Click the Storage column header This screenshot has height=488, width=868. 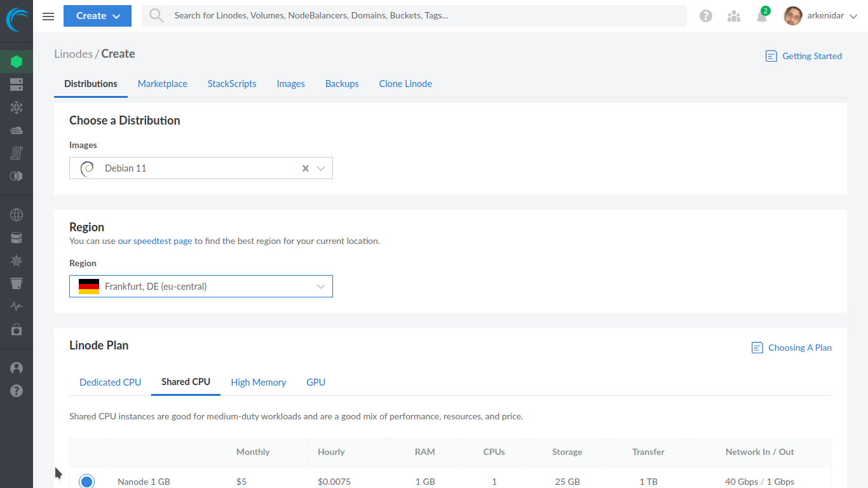click(567, 452)
